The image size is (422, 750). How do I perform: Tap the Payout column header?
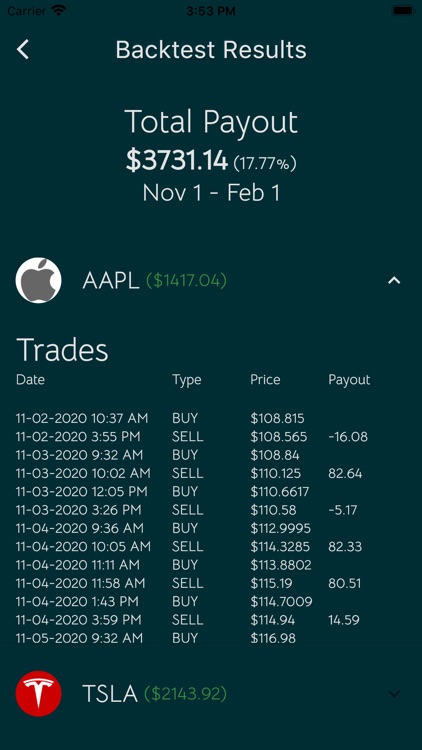click(349, 380)
